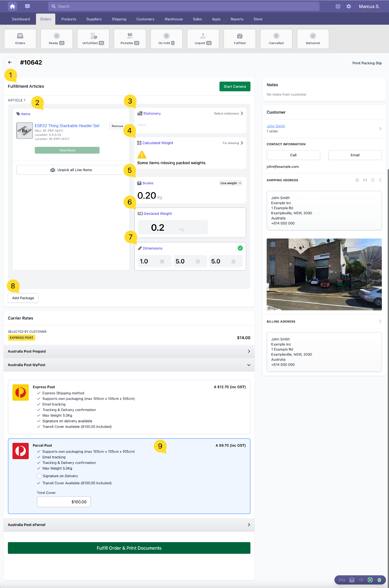Copy billing address with clipboard icon

coord(380,321)
